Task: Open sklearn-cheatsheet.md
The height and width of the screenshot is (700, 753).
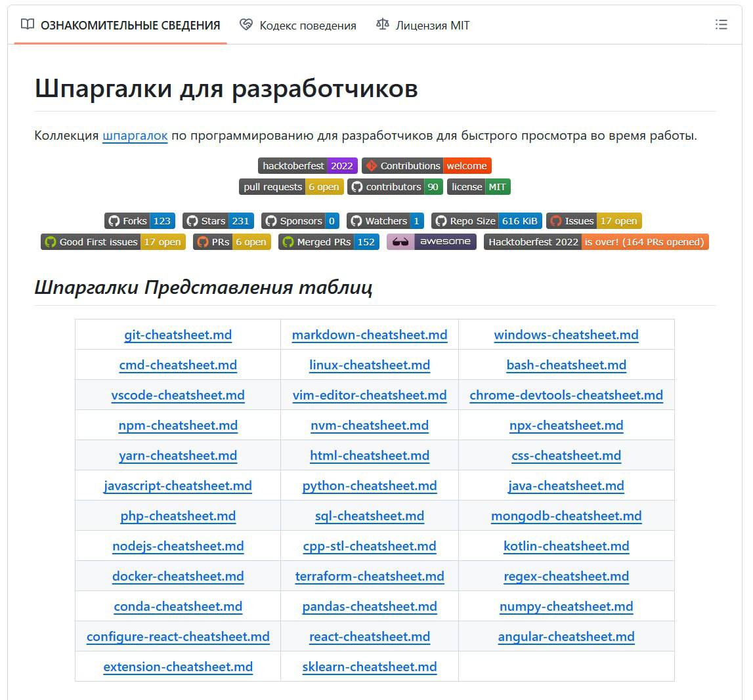Action: (x=370, y=667)
